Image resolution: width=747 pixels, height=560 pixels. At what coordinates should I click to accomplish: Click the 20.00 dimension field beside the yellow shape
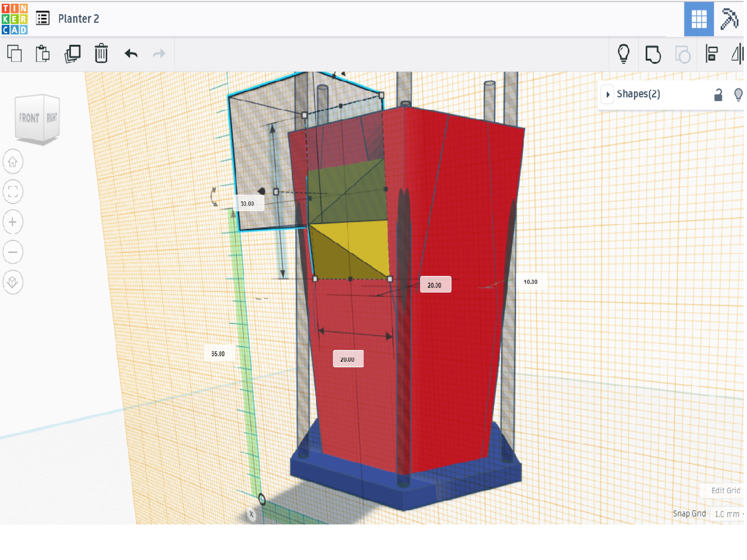(436, 285)
